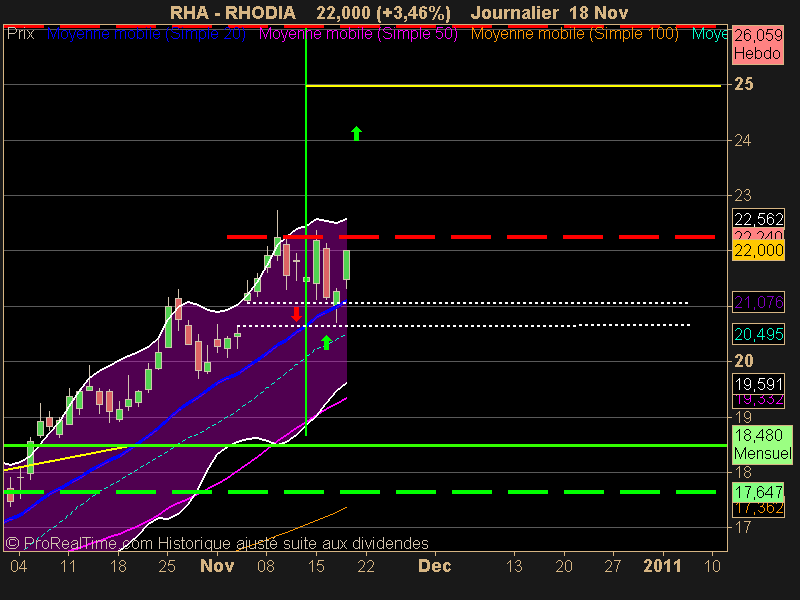Click the 'Dec' month label on the time axis
This screenshot has height=600, width=800.
pos(435,566)
